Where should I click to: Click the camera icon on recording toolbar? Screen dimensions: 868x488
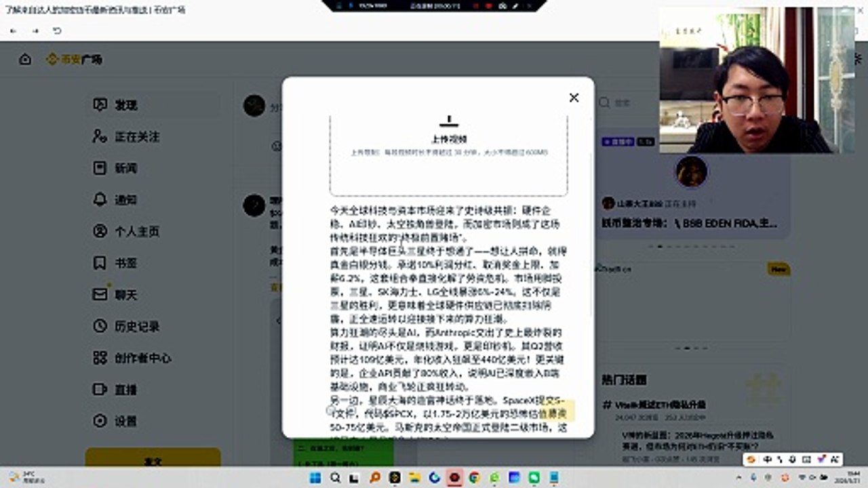(502, 5)
